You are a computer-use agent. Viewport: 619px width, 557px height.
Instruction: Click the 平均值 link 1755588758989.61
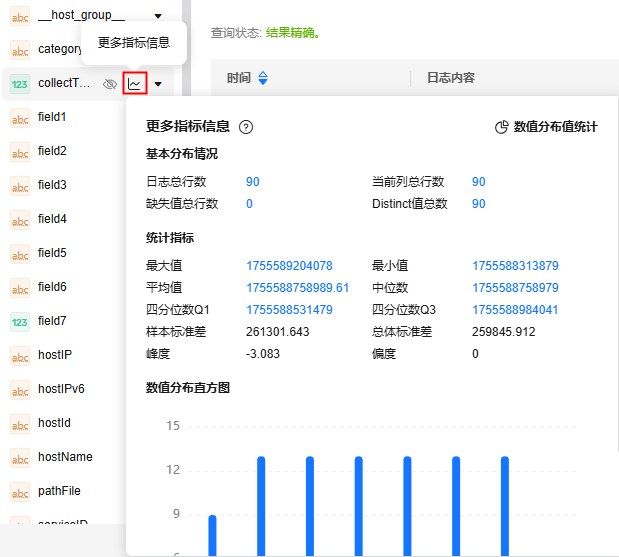pos(297,288)
